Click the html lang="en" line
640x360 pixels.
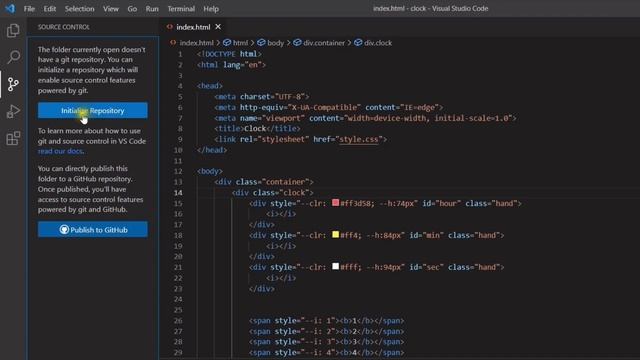click(231, 64)
